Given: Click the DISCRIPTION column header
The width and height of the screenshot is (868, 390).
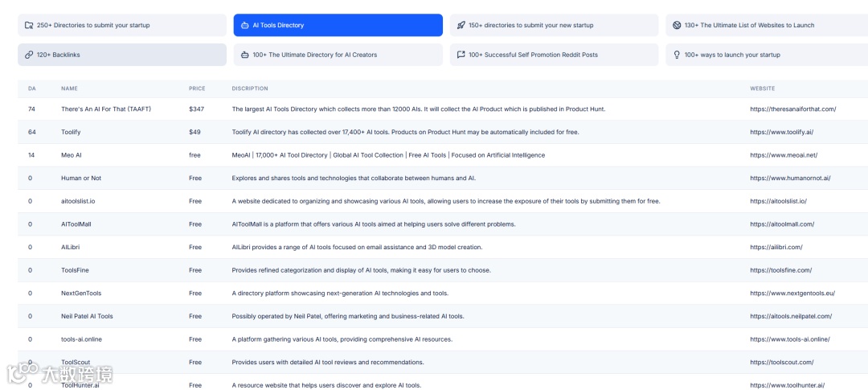Looking at the screenshot, I should [250, 88].
